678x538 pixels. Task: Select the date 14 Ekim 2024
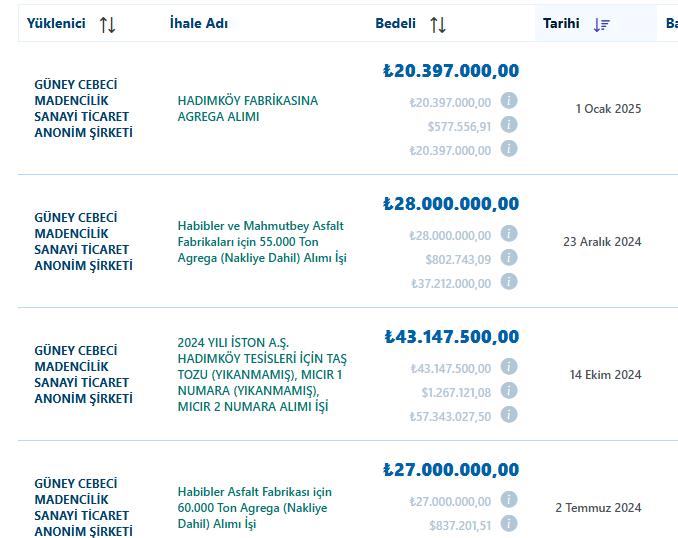[605, 375]
